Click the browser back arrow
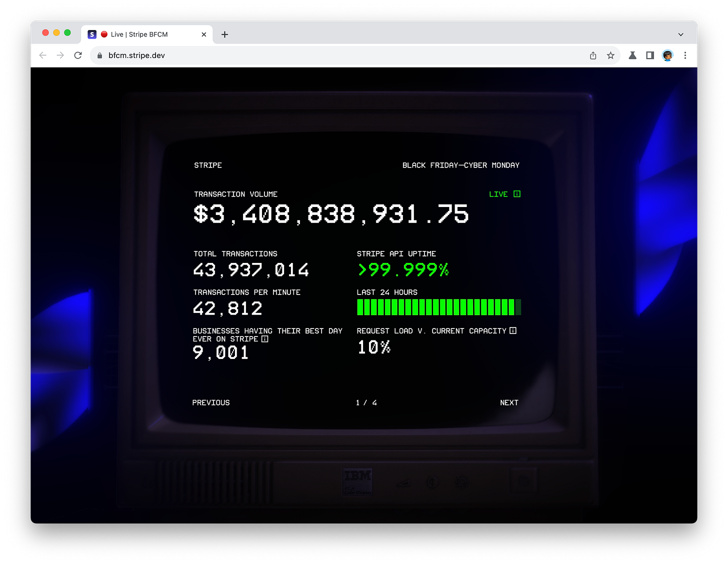The image size is (728, 564). click(x=43, y=55)
